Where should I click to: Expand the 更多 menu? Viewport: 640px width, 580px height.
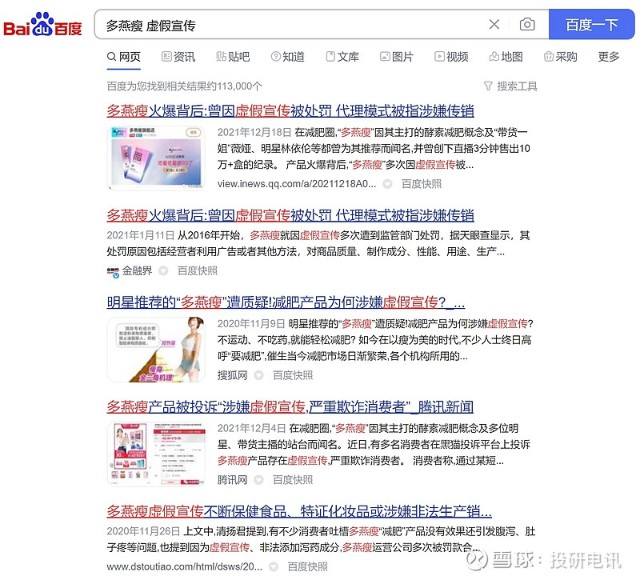click(609, 57)
